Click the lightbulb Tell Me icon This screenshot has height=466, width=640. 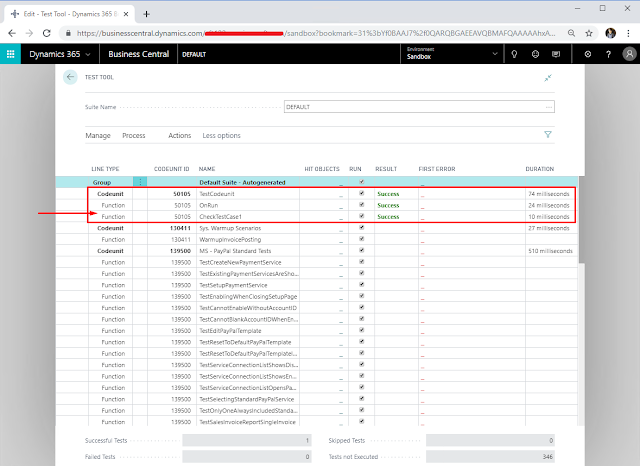514,54
